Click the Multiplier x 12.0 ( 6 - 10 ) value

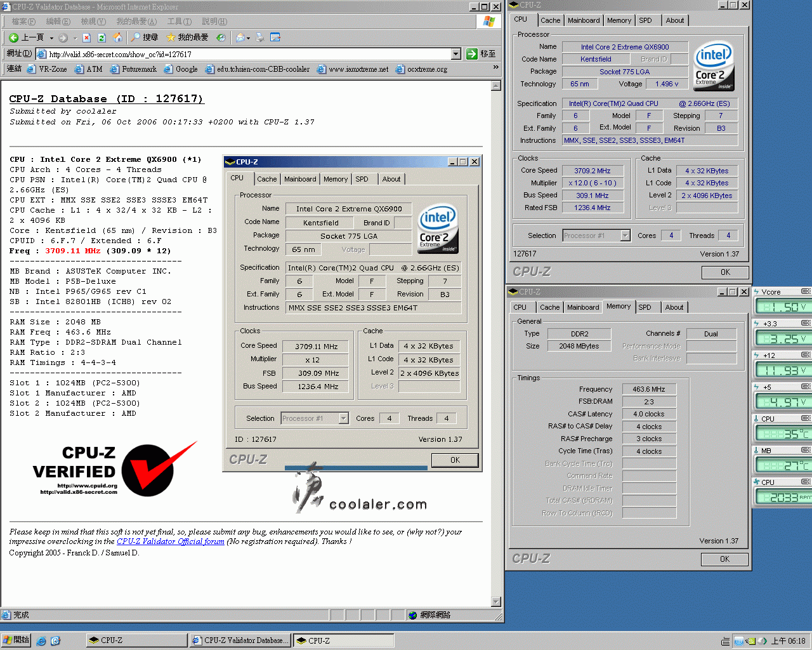point(593,183)
